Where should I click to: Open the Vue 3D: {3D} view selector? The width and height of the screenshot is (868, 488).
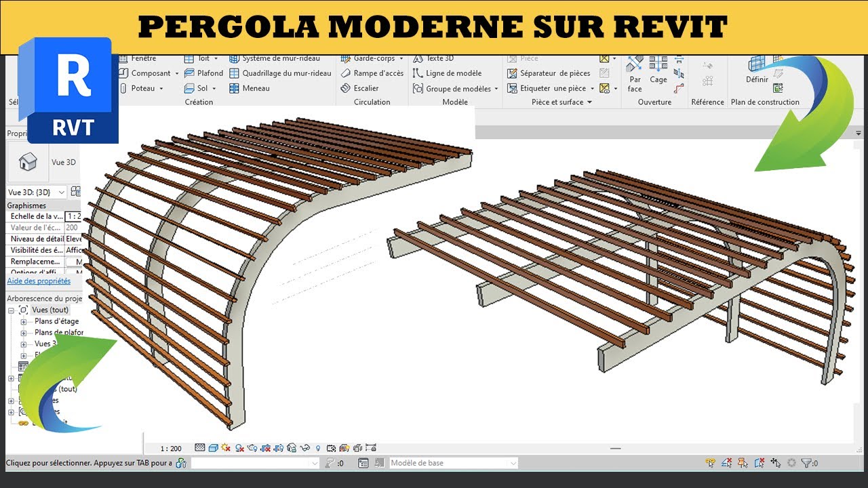click(x=37, y=192)
